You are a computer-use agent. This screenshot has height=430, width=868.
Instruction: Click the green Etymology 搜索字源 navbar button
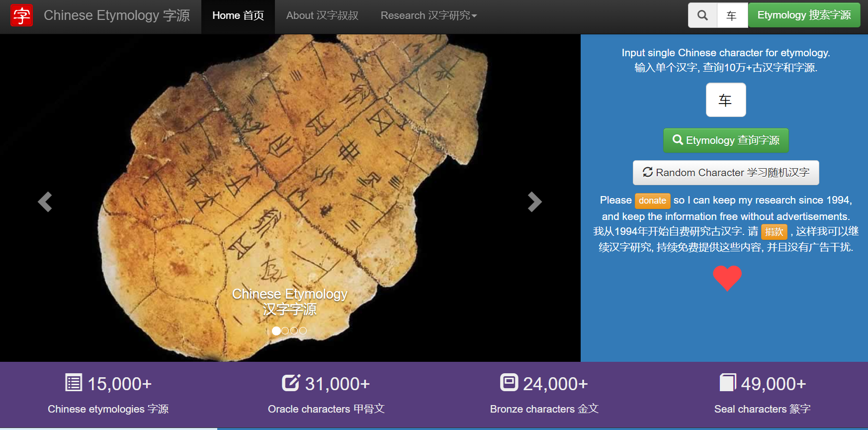pos(804,15)
